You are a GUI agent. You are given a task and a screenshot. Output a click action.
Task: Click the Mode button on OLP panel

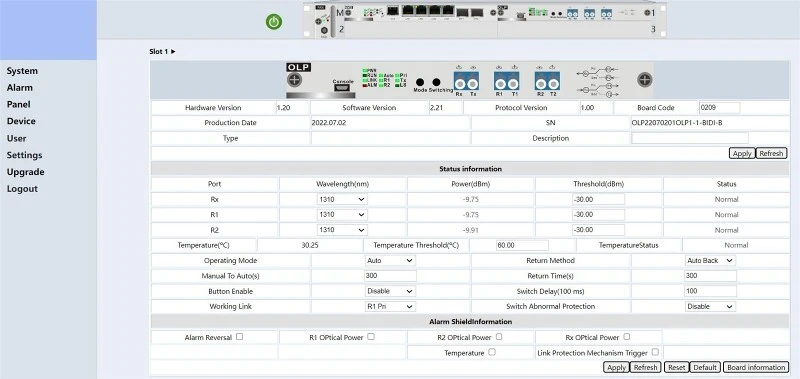[x=420, y=82]
